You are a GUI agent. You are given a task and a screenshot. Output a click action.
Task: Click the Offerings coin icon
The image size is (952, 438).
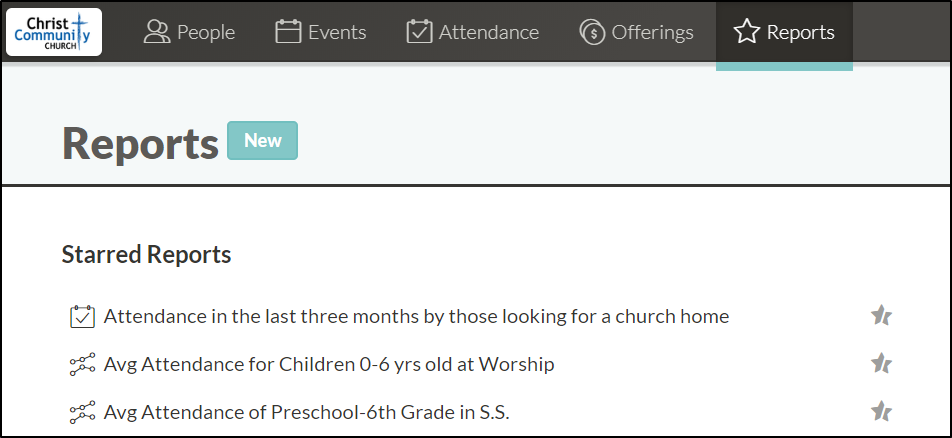[592, 32]
